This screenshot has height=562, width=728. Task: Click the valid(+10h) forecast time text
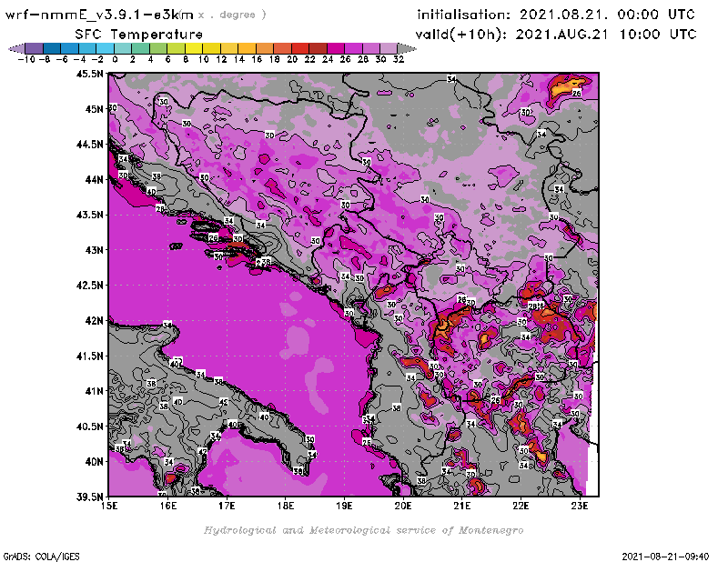tap(555, 34)
